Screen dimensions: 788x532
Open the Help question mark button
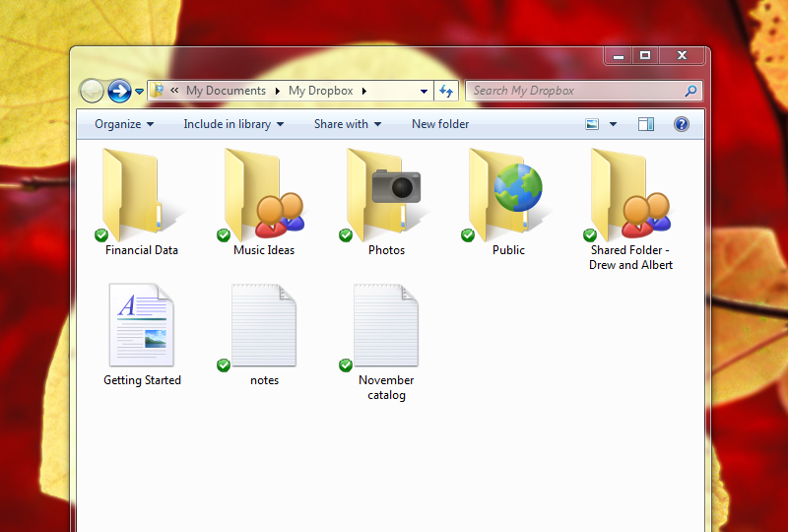pyautogui.click(x=682, y=124)
